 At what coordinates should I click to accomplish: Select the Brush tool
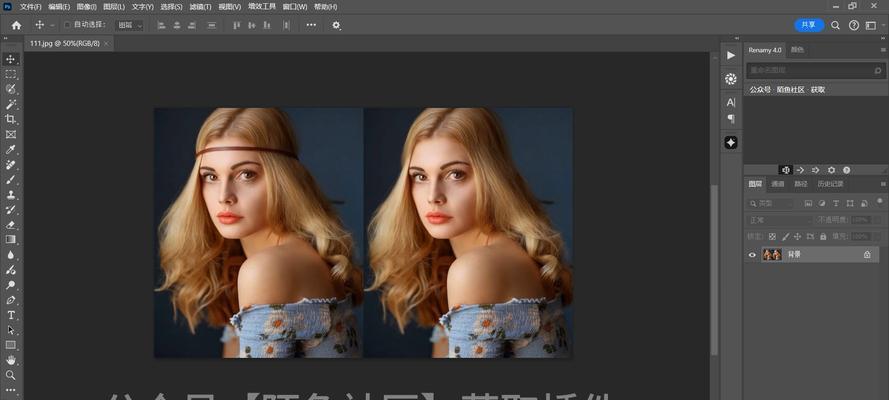pos(10,180)
